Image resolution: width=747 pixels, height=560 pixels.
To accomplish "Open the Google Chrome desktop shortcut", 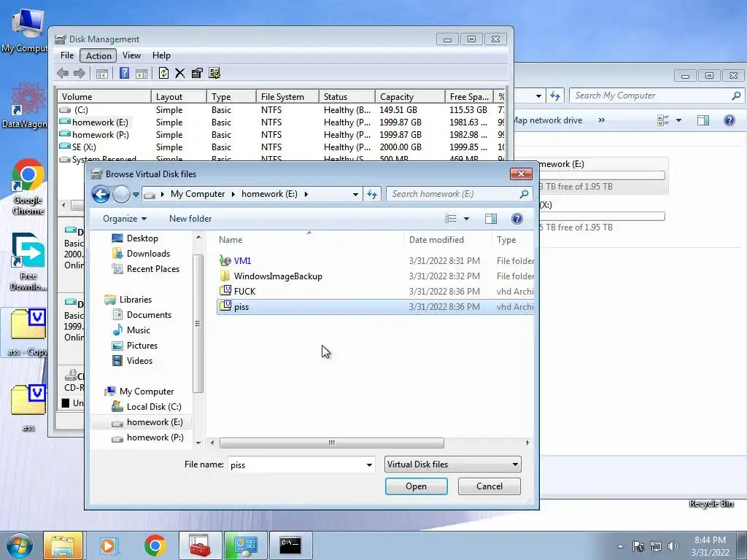I will pyautogui.click(x=28, y=187).
